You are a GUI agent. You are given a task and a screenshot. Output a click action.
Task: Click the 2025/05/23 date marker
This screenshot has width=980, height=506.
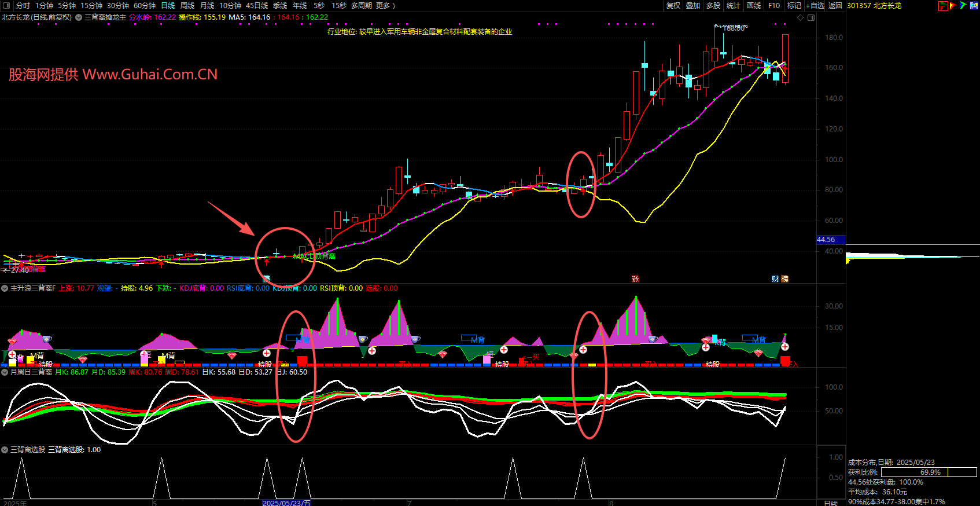click(286, 503)
